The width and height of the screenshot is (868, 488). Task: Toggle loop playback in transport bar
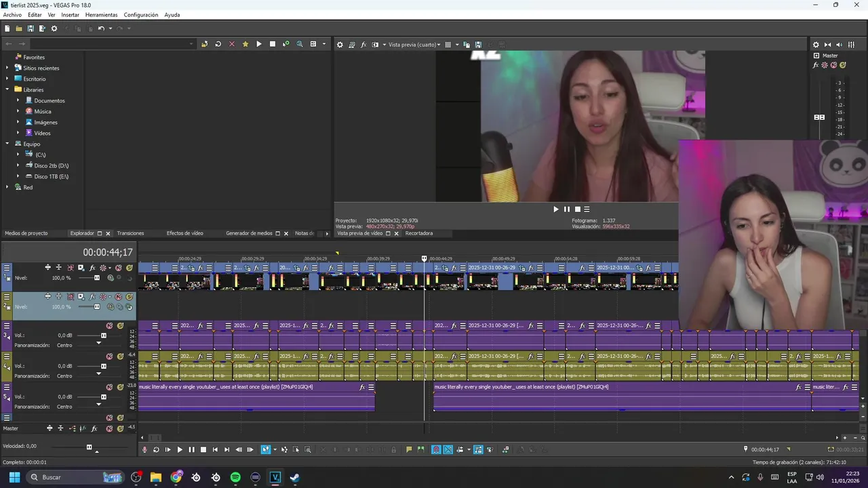click(x=156, y=449)
